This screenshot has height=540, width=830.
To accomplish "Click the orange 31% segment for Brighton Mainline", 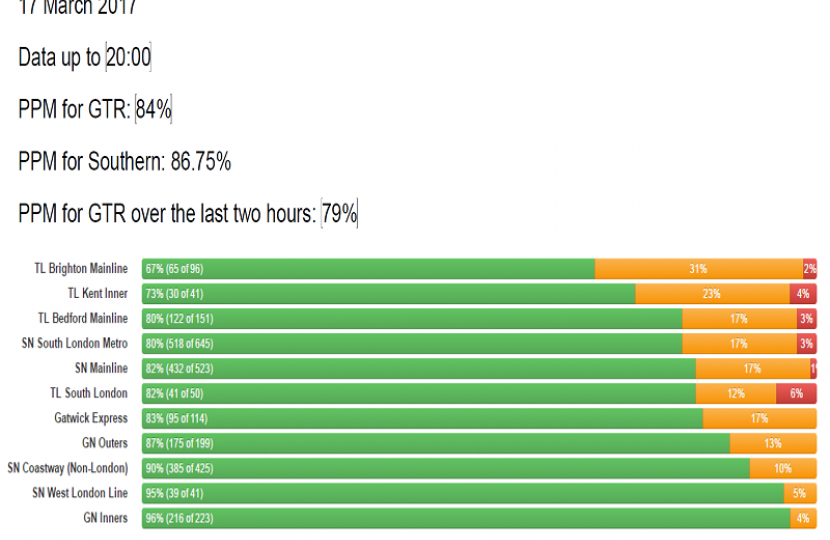I will (698, 269).
